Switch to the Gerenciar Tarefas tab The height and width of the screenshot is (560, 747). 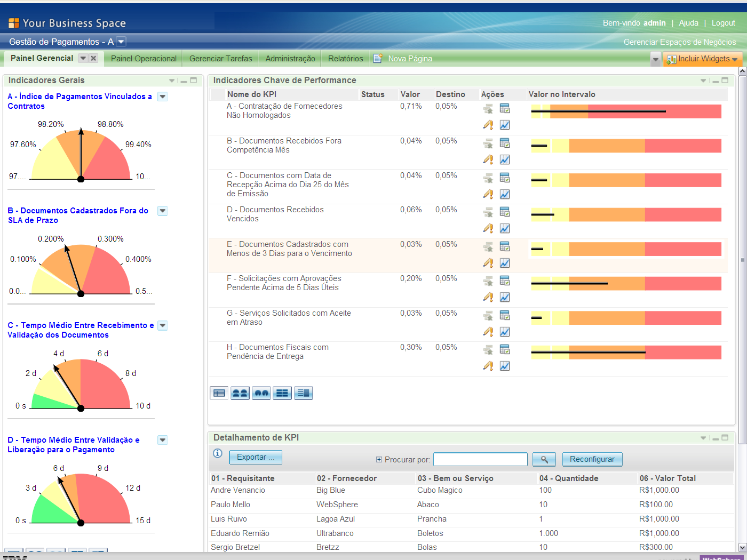pos(220,59)
